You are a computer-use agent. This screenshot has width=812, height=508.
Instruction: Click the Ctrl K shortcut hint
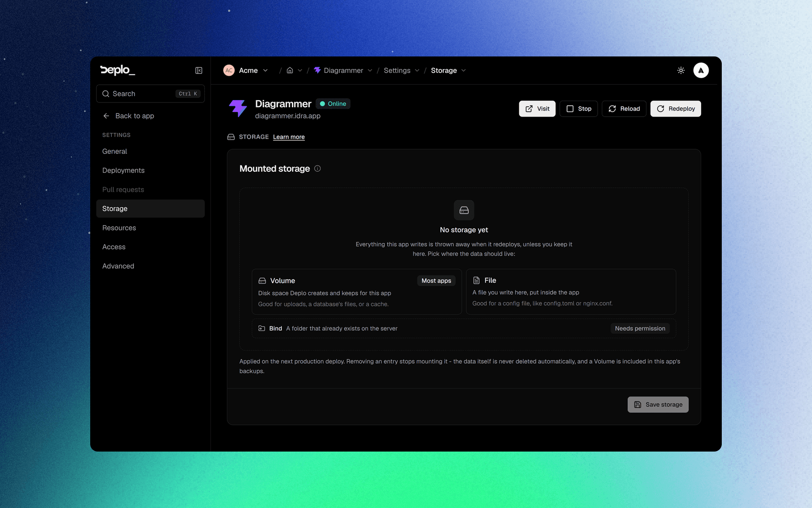(188, 94)
